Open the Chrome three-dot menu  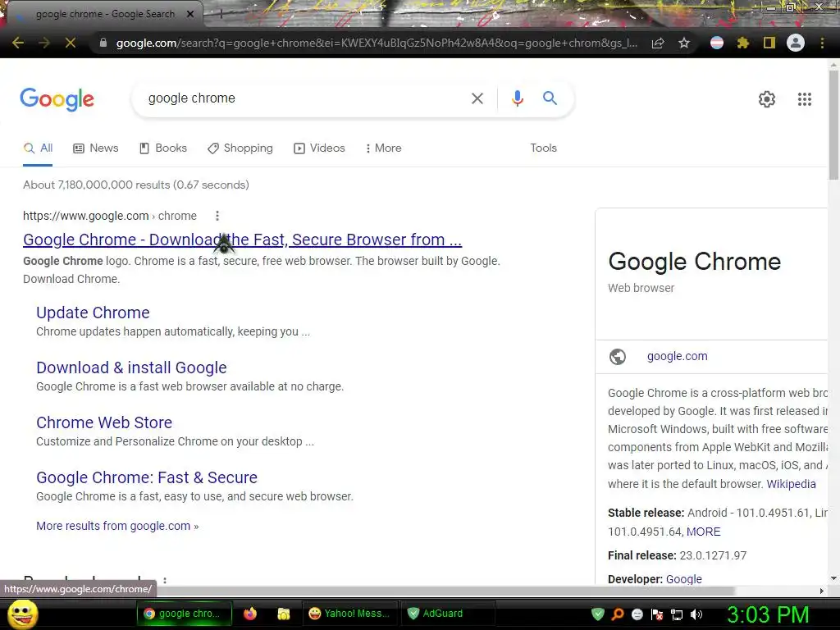[x=822, y=43]
